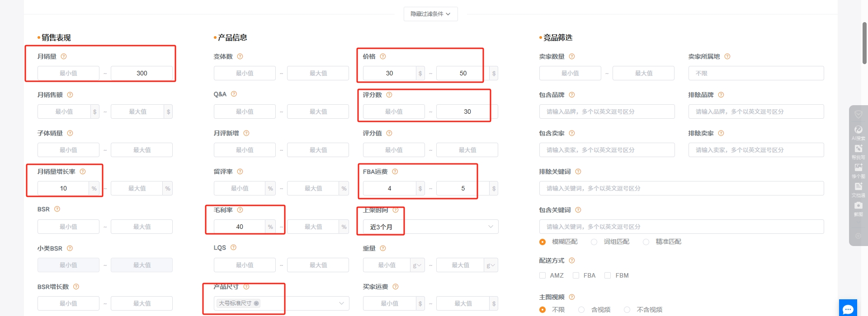Remove the 大号标准尺寸 tag
The height and width of the screenshot is (316, 868).
pyautogui.click(x=256, y=303)
